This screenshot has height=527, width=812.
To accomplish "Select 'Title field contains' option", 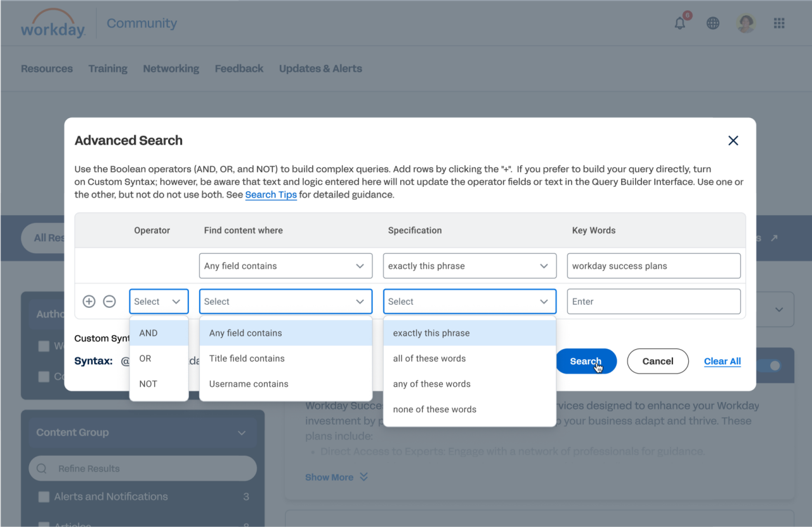I will coord(247,359).
